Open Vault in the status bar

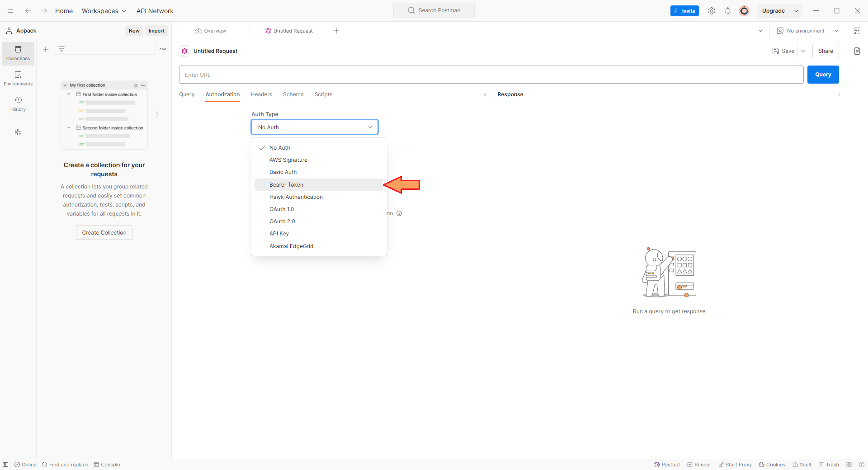click(x=802, y=465)
